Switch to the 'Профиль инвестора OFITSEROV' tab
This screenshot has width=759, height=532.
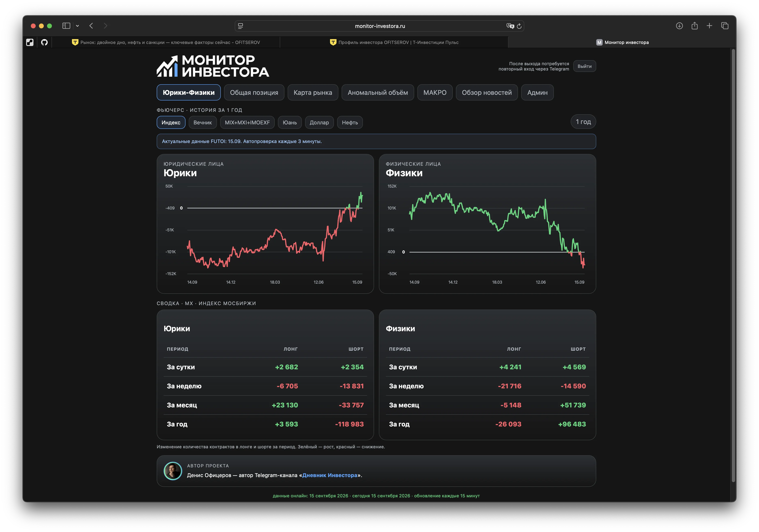(x=394, y=42)
